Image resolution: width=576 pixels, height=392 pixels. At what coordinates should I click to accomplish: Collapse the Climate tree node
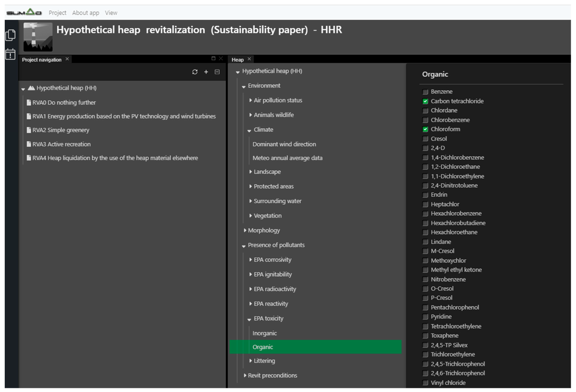pos(249,130)
